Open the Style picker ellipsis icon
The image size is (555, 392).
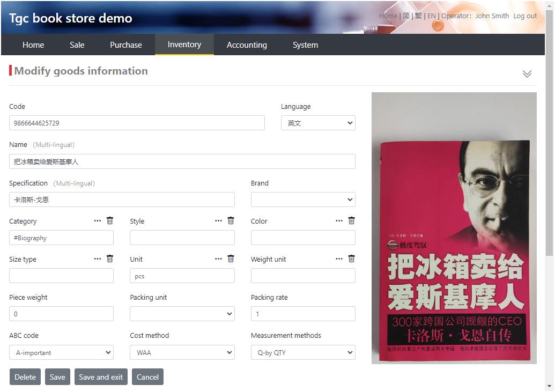pyautogui.click(x=218, y=220)
